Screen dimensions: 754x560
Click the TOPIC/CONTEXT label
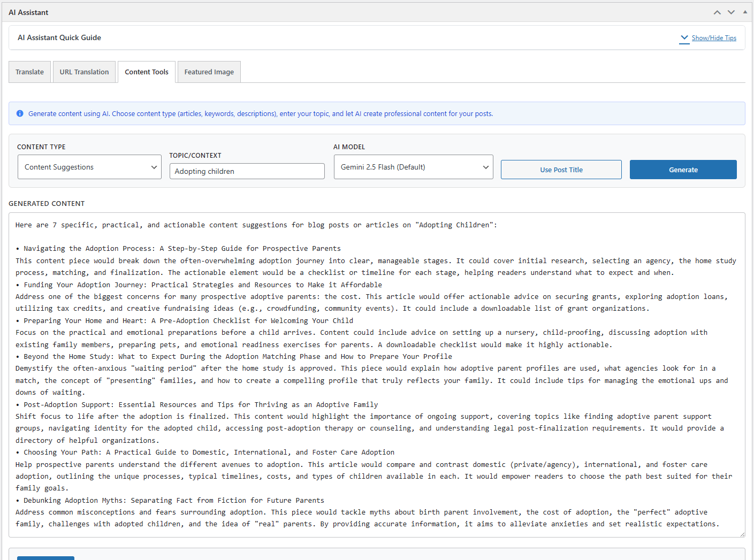pyautogui.click(x=195, y=155)
